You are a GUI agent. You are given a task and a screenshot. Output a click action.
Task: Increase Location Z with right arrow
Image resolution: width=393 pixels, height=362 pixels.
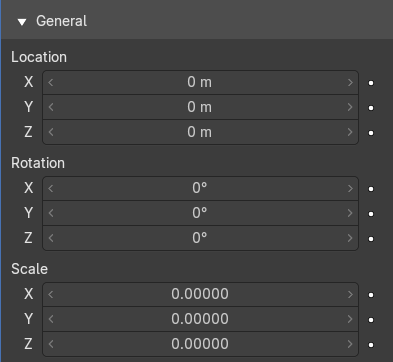click(350, 132)
